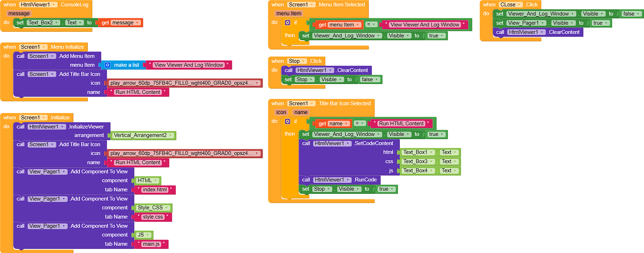
Task: Open equals operator dropdown beside get name
Action: pyautogui.click(x=359, y=124)
